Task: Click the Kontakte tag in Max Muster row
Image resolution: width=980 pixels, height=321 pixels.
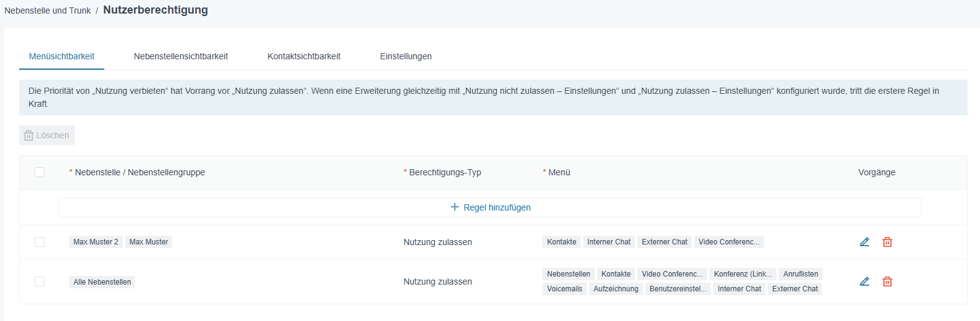Action: [562, 242]
